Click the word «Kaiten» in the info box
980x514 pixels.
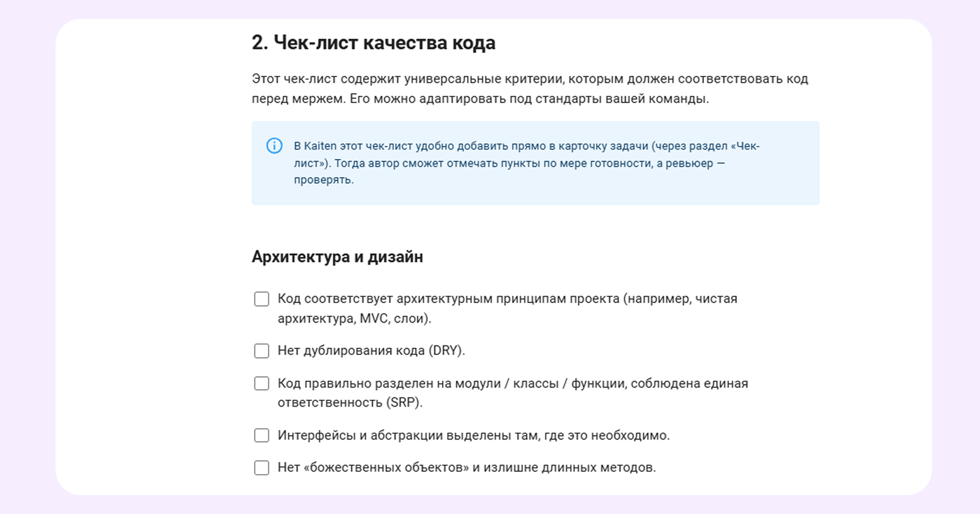[x=320, y=146]
